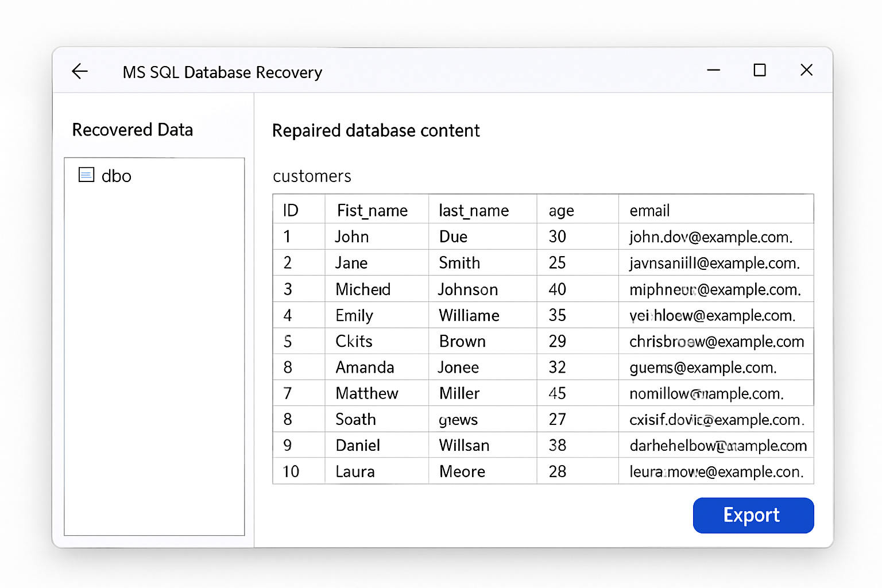Select the first name cell John
Image resolution: width=882 pixels, height=588 pixels.
coord(377,237)
